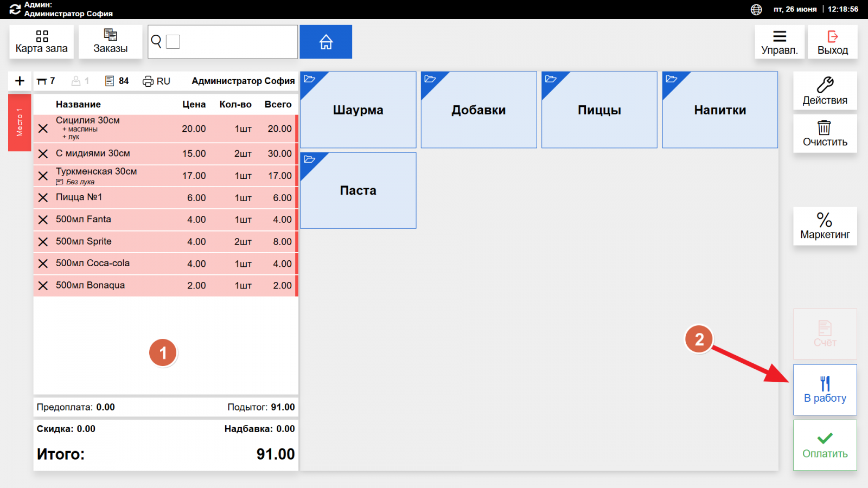Remove the Туркменская 30см item
Viewport: 868px width, 488px height.
click(43, 176)
